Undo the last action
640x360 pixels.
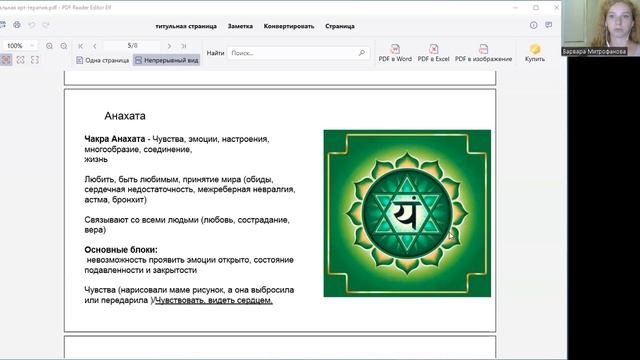pos(32,25)
